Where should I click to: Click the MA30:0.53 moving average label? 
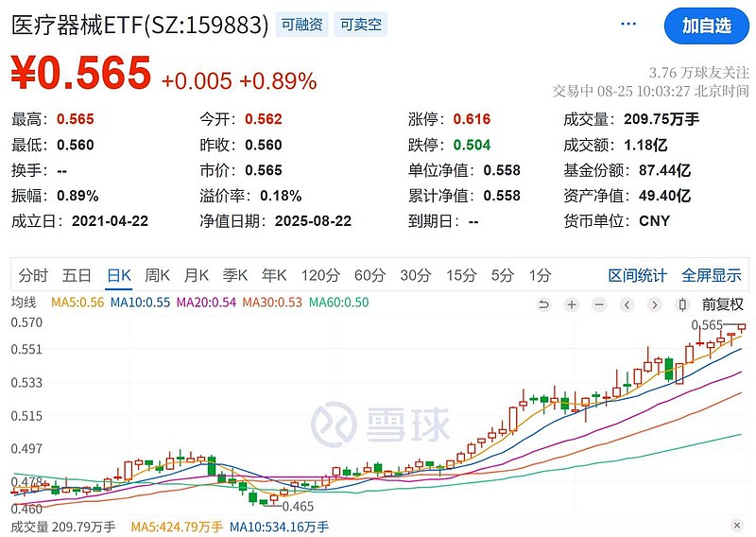click(272, 303)
